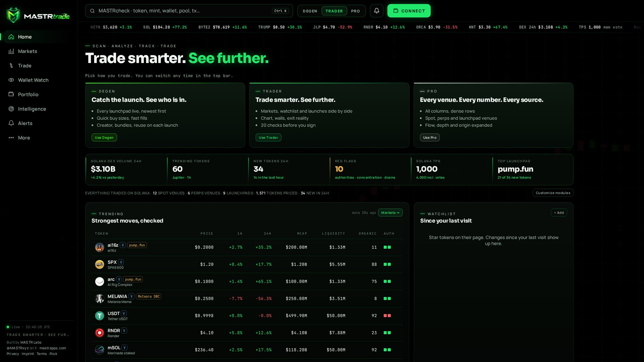Image resolution: width=644 pixels, height=362 pixels.
Task: Click the pump.fun tag on ai16z
Action: coord(137,245)
